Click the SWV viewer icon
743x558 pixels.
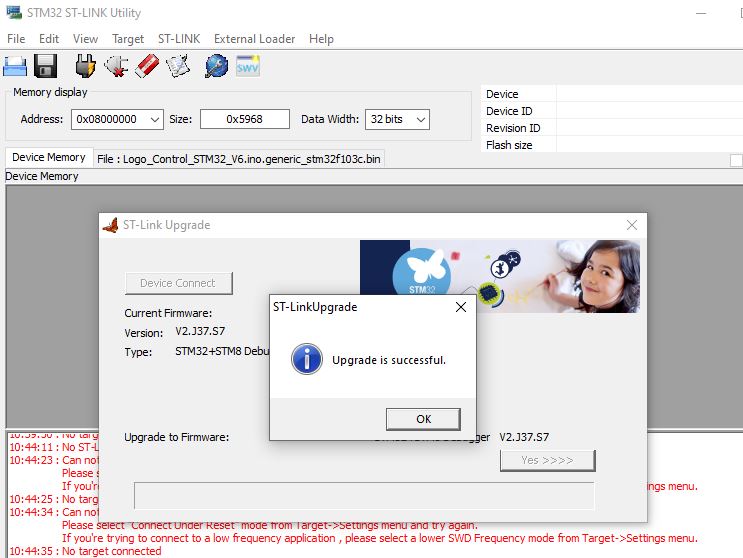click(x=247, y=66)
